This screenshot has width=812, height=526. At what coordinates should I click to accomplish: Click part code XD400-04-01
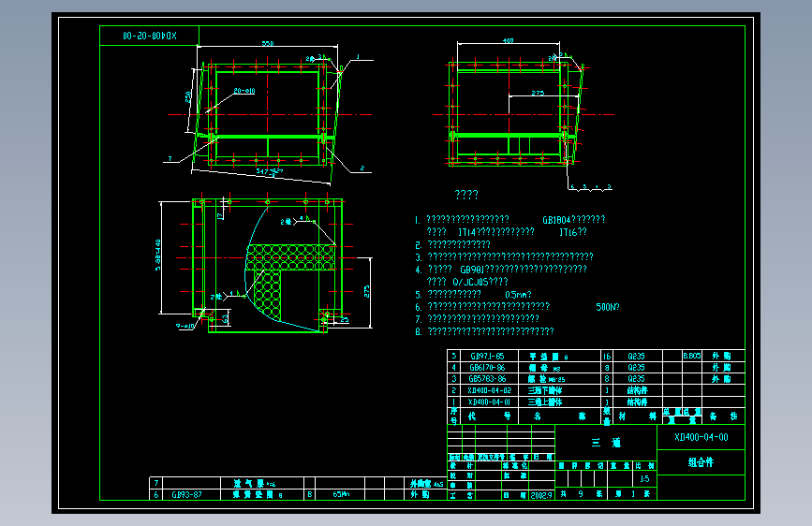point(490,402)
